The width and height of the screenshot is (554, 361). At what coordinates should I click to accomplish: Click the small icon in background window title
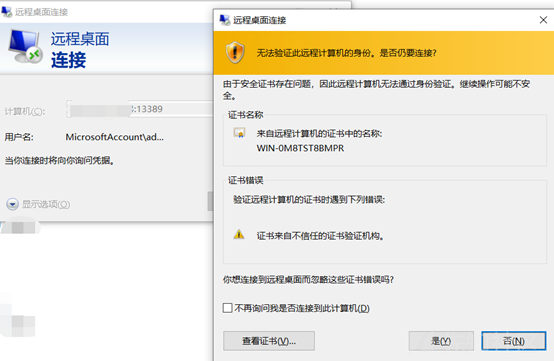click(x=6, y=12)
